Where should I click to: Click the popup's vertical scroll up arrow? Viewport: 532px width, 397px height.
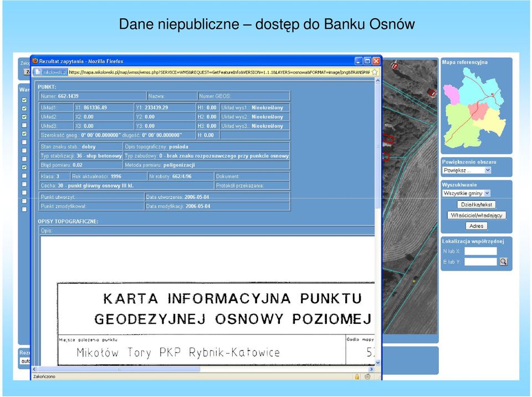click(377, 81)
